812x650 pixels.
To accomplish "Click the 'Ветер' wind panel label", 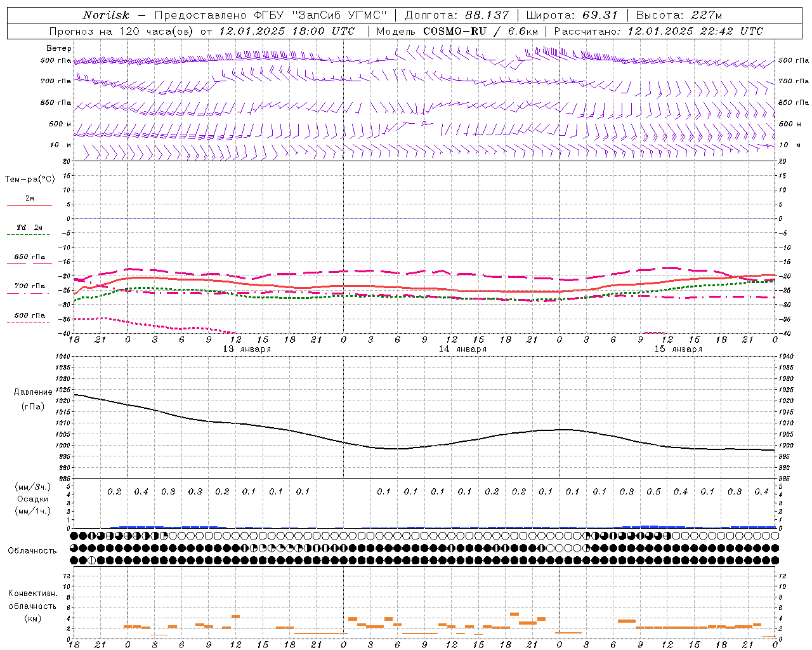I will 58,48.
